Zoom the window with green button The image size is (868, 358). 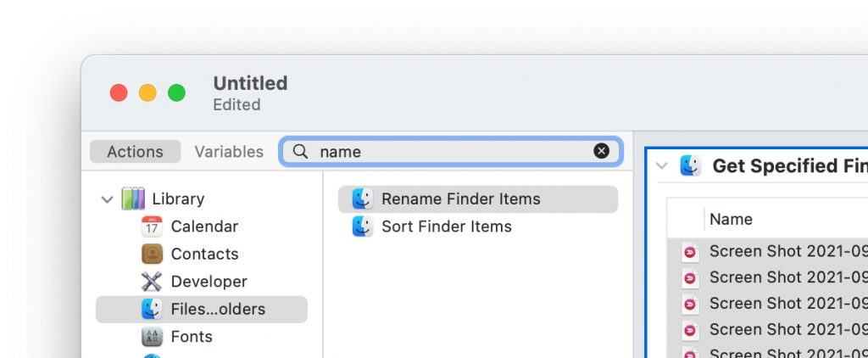click(176, 92)
